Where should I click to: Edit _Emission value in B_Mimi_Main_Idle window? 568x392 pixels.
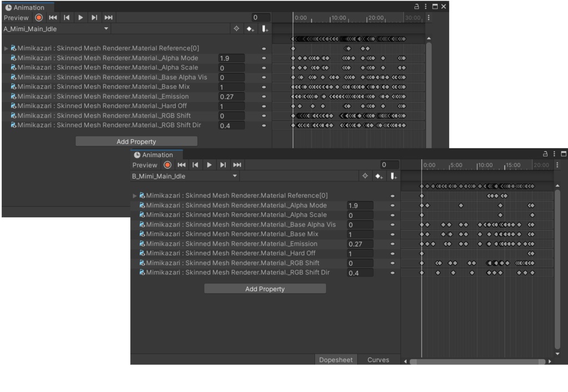pyautogui.click(x=360, y=244)
